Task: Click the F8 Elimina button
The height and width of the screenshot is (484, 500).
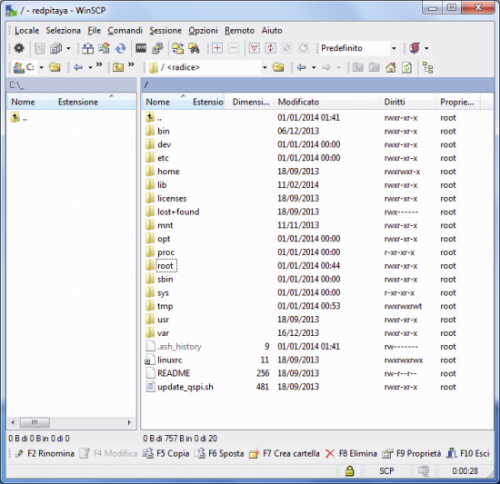Action: [351, 454]
